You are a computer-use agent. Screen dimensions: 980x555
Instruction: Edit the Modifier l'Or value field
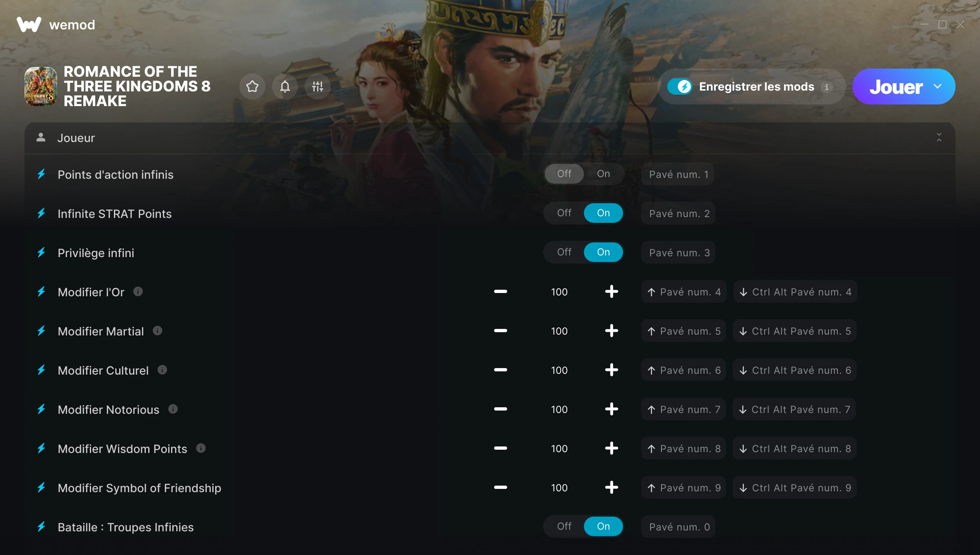coord(559,292)
